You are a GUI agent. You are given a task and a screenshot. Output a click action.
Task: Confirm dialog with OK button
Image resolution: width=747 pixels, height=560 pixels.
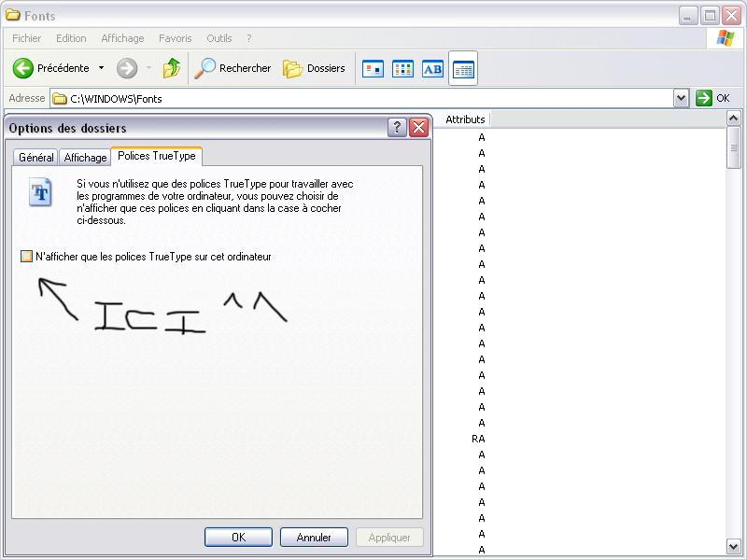coord(239,538)
